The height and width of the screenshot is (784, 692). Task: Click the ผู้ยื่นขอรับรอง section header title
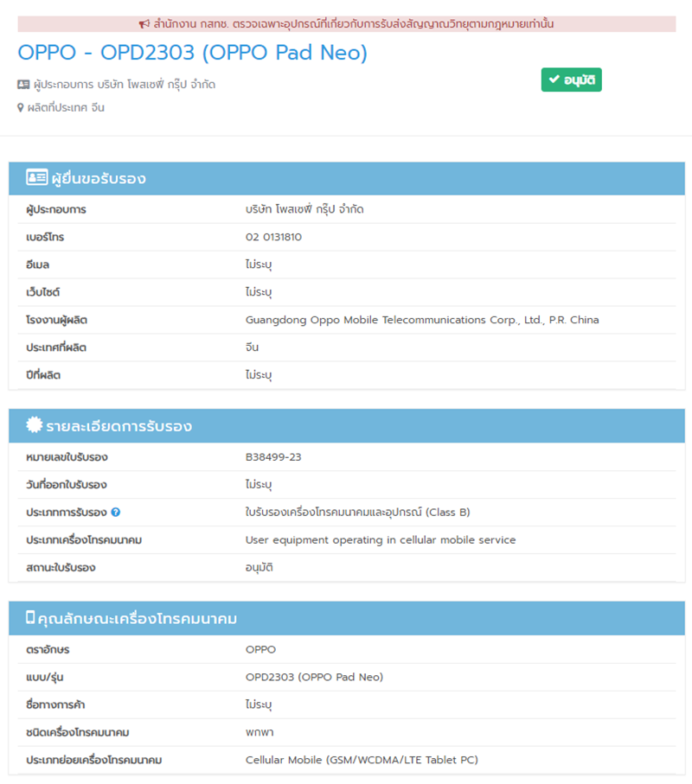point(99,179)
